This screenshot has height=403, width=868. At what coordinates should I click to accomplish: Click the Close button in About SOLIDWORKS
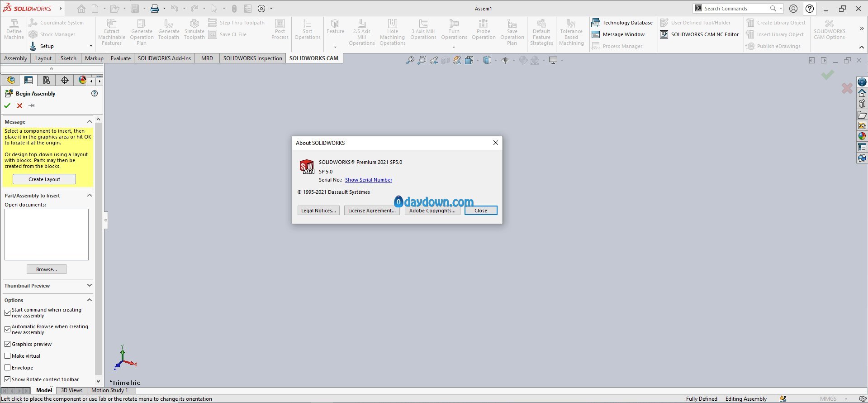481,211
